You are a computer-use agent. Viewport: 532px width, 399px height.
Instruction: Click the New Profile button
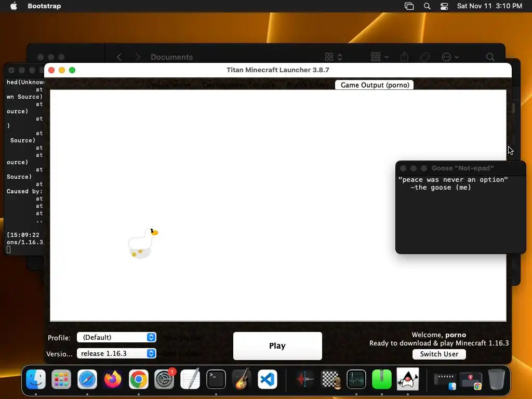click(182, 338)
